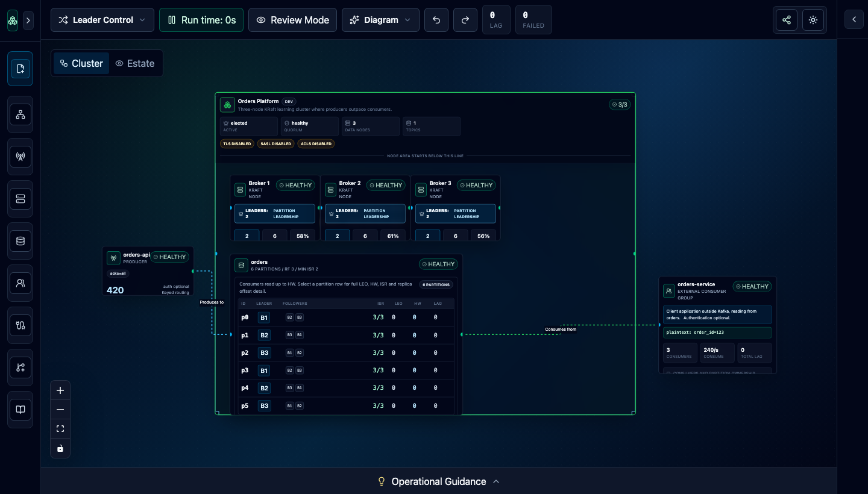Click the LAG counter in toolbar

[x=496, y=20]
